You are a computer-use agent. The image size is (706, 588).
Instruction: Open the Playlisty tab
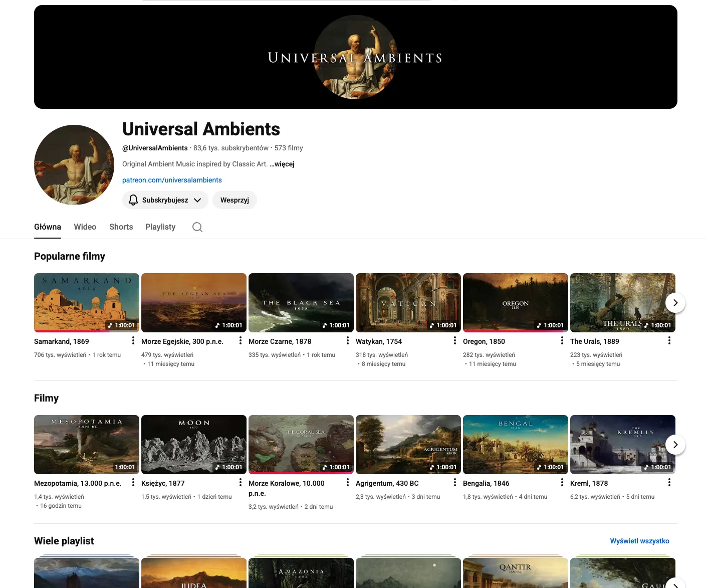coord(160,227)
